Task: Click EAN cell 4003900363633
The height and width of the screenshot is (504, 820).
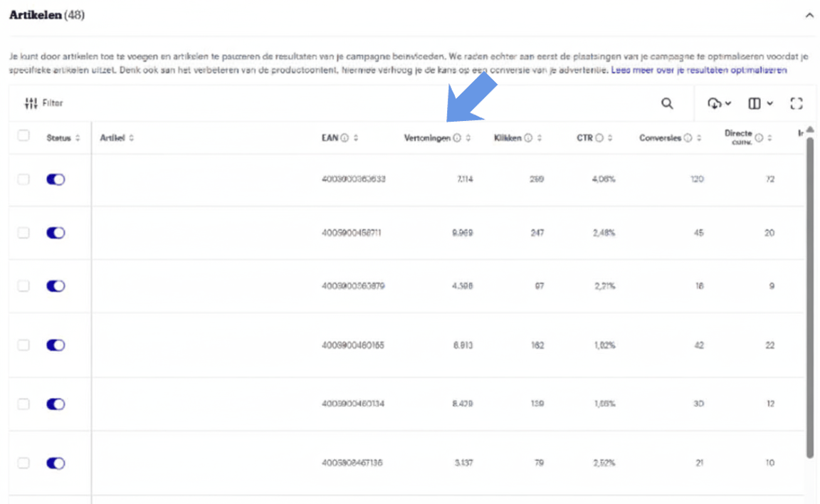Action: point(354,179)
